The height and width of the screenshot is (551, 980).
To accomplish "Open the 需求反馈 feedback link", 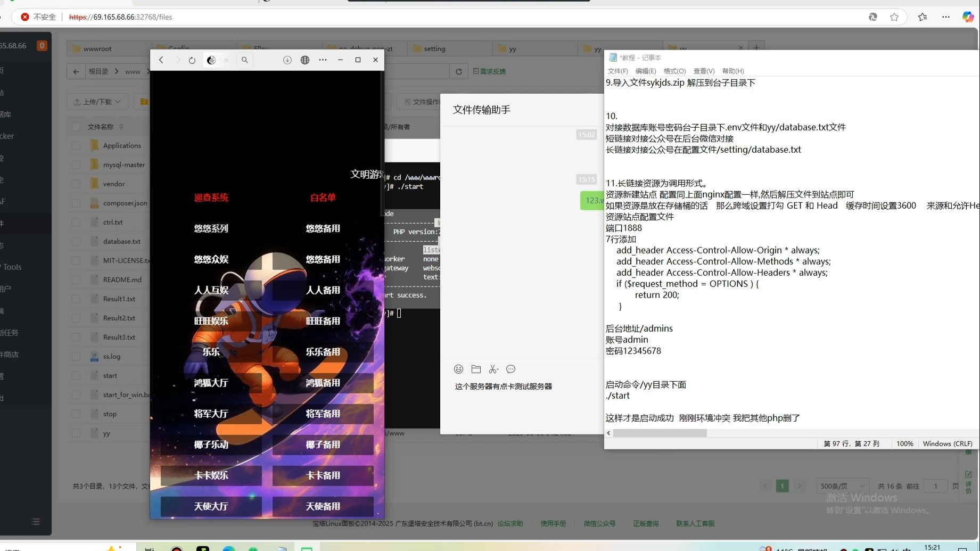I will pyautogui.click(x=489, y=71).
